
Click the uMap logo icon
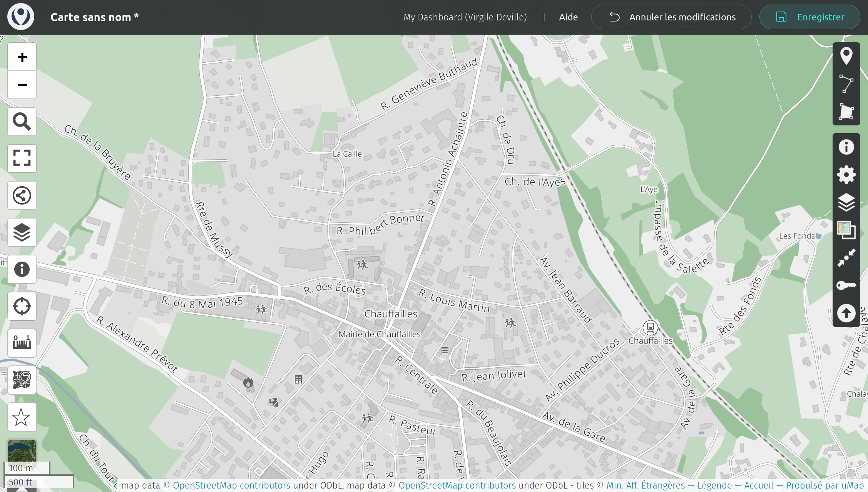coord(21,17)
